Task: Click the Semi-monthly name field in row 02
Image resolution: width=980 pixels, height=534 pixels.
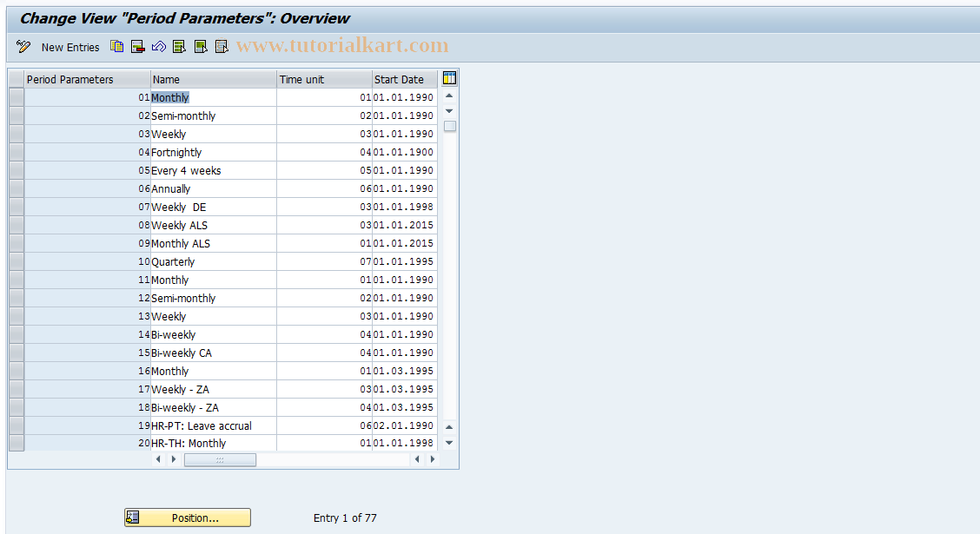Action: [214, 115]
